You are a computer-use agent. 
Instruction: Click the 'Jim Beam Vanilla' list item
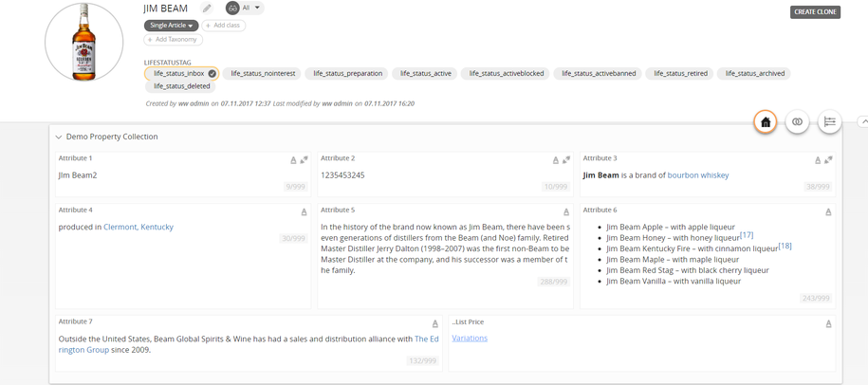tap(674, 281)
